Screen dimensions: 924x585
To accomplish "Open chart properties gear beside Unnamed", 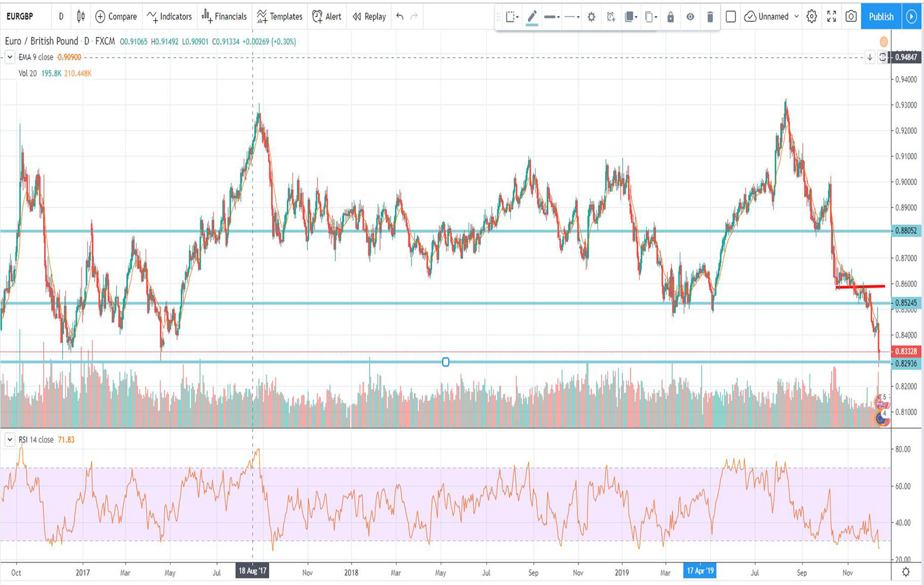I will tap(812, 17).
